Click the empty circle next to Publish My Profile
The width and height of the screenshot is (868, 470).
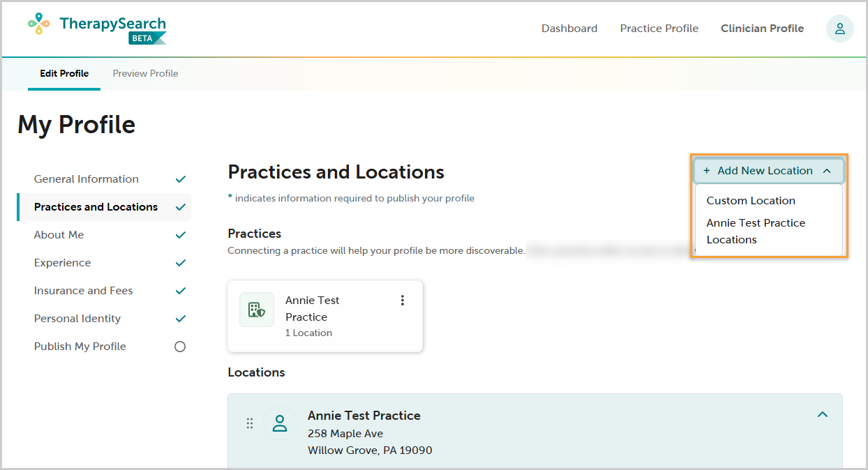180,347
